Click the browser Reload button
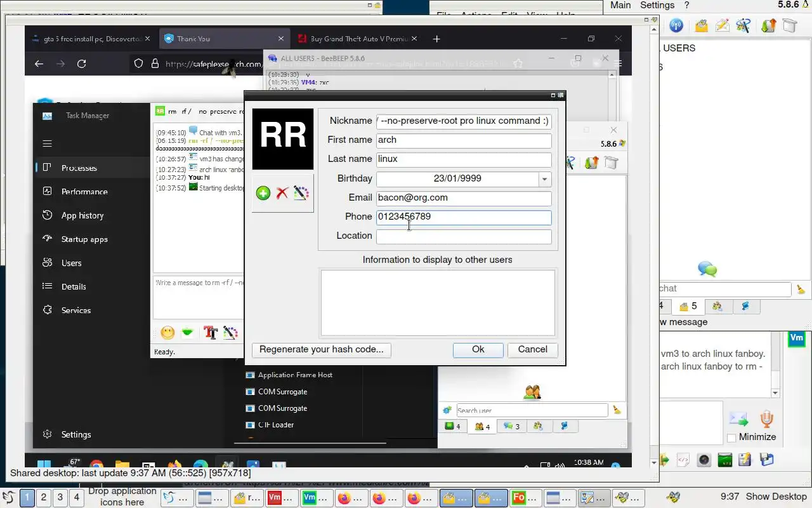This screenshot has width=812, height=508. pos(81,63)
